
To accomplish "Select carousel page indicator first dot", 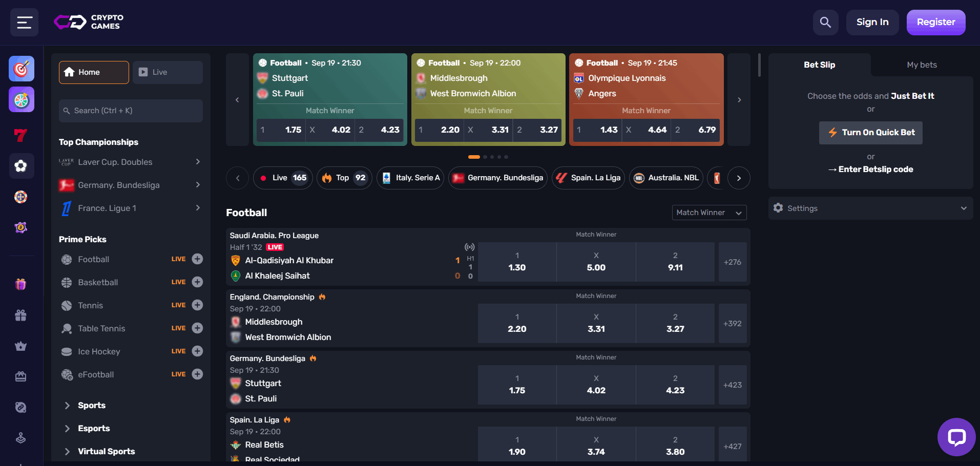I will (x=474, y=157).
